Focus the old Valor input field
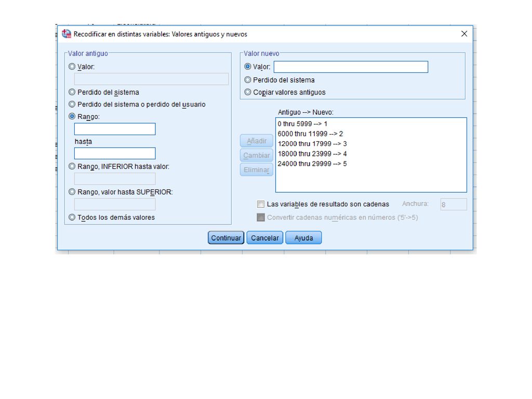532x399 pixels. tap(151, 79)
